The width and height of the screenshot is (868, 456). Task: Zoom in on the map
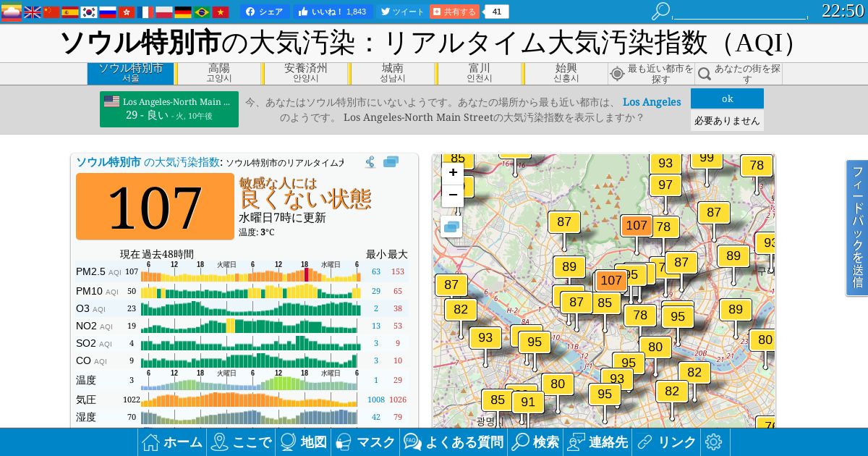pyautogui.click(x=453, y=173)
